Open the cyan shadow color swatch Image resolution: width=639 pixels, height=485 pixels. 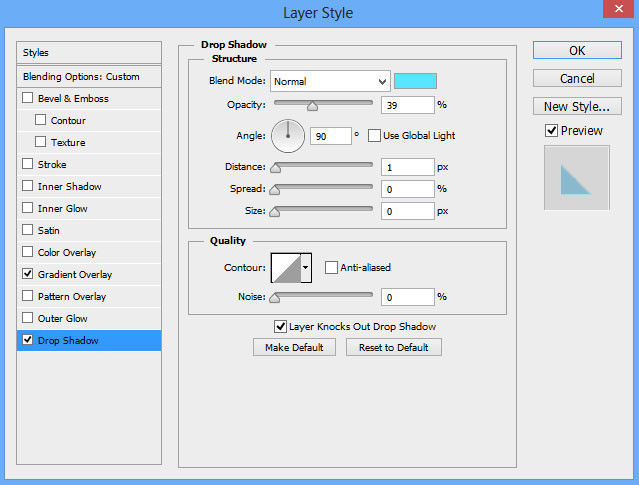pyautogui.click(x=415, y=81)
